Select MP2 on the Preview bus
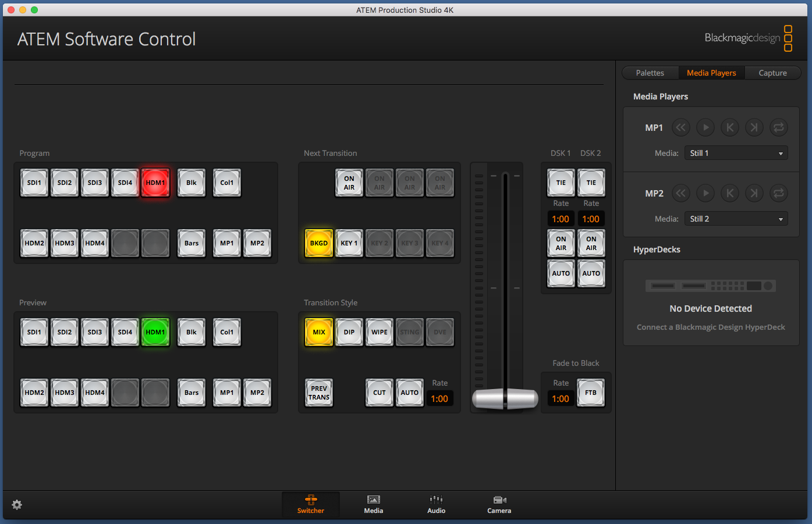Image resolution: width=812 pixels, height=524 pixels. point(257,393)
